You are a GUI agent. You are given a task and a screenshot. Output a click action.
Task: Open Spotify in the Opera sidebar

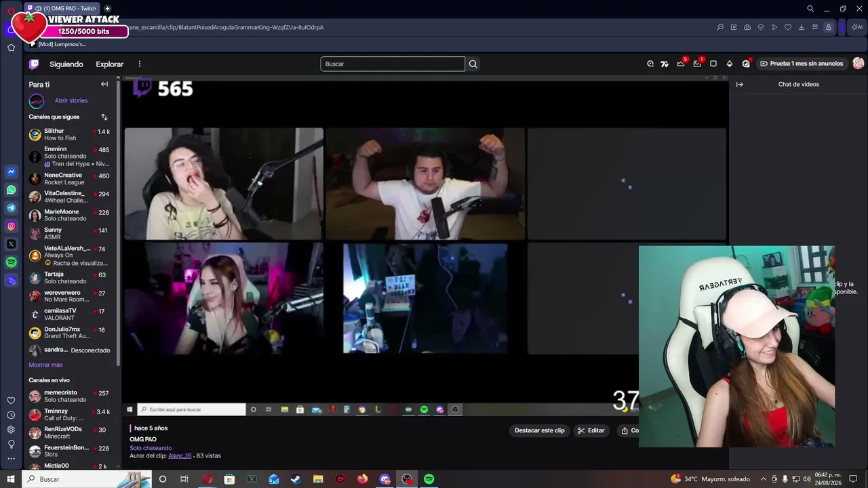[x=11, y=262]
